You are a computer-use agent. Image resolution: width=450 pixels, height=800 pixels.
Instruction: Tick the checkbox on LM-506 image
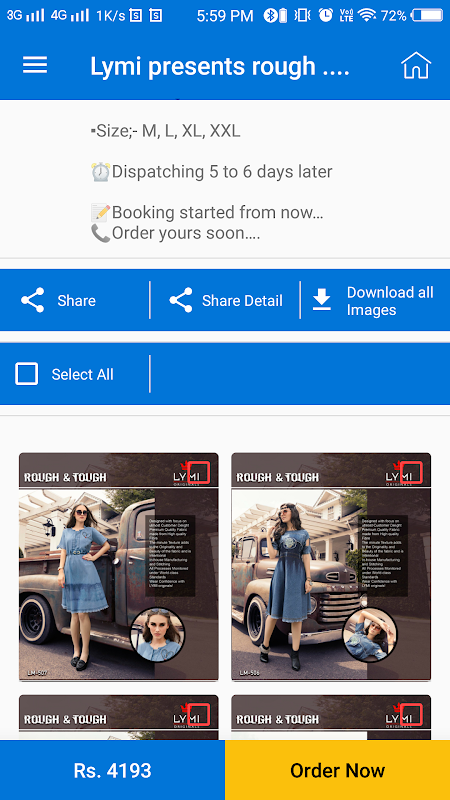tap(411, 472)
